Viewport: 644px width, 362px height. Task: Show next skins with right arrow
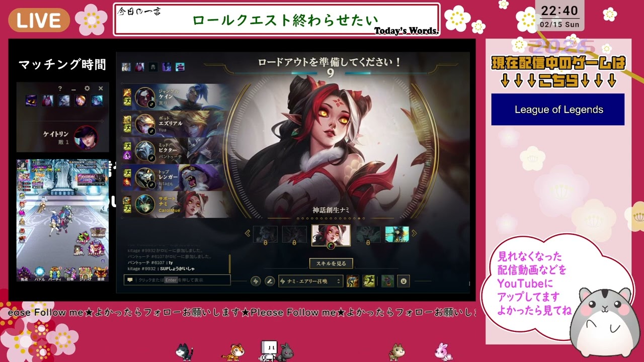pyautogui.click(x=415, y=233)
